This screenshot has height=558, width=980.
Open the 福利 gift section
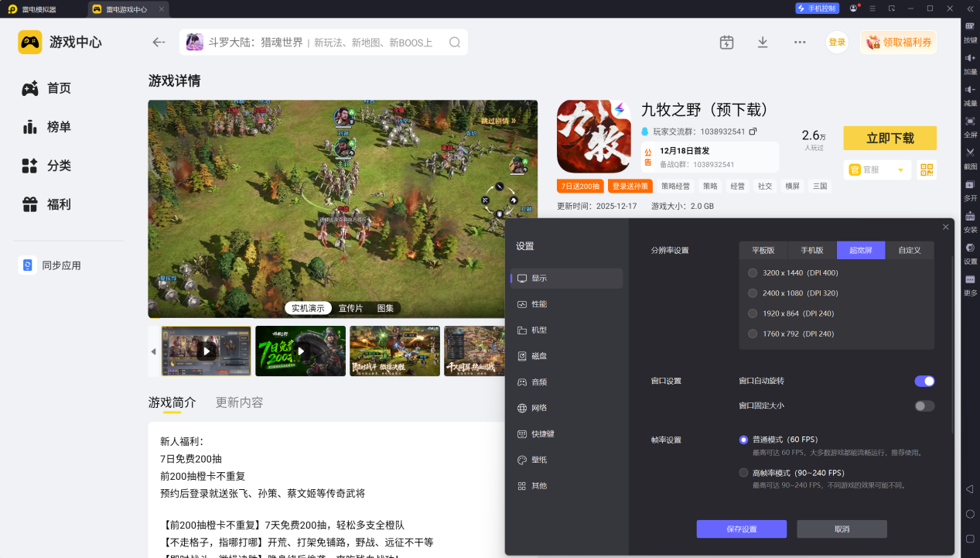click(x=46, y=204)
